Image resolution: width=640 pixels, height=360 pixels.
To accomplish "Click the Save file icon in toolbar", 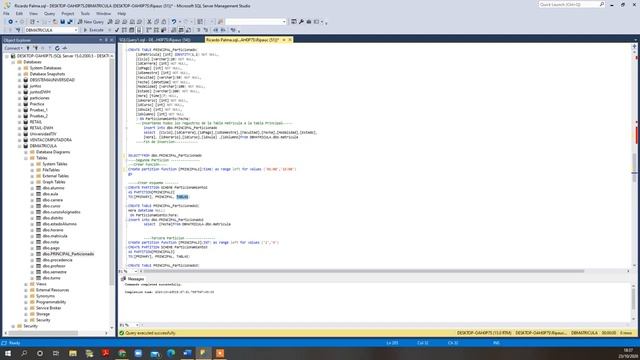I will [62, 22].
